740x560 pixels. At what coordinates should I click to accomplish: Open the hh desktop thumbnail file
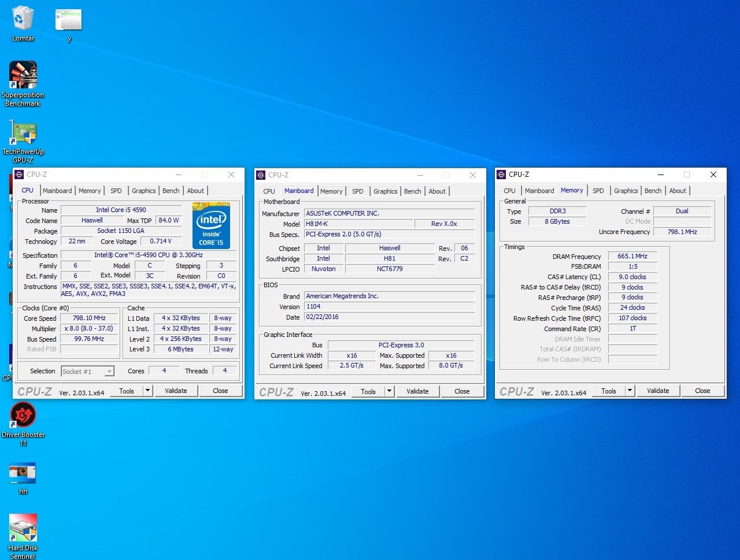pos(23,479)
